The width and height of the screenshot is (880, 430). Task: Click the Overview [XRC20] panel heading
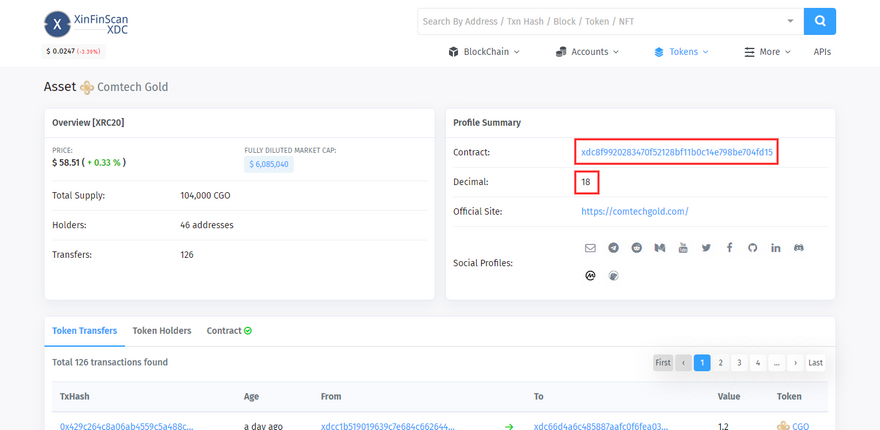coord(88,122)
